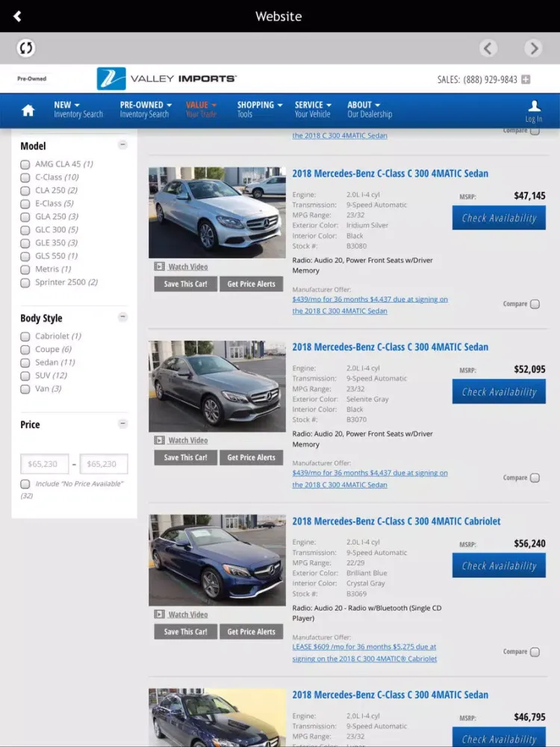Screen dimensions: 560x747
Task: Collapse the Model filter section
Action: tap(123, 144)
